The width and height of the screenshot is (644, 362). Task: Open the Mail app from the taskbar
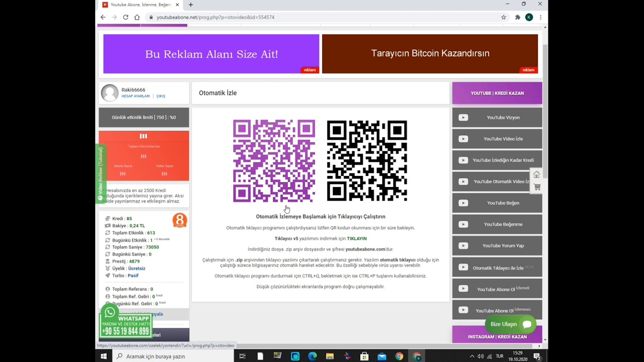382,356
